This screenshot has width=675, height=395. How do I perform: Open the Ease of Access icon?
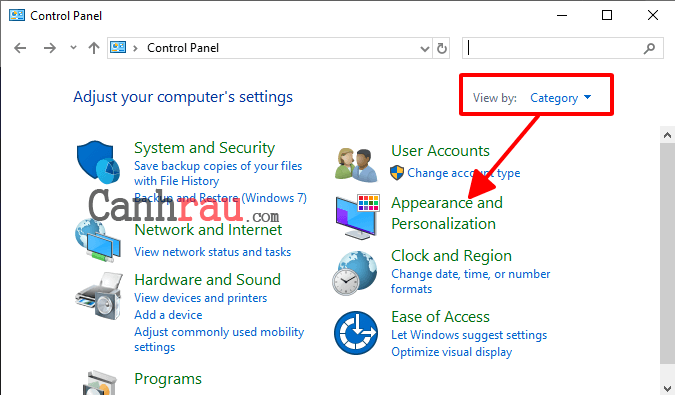click(x=356, y=333)
